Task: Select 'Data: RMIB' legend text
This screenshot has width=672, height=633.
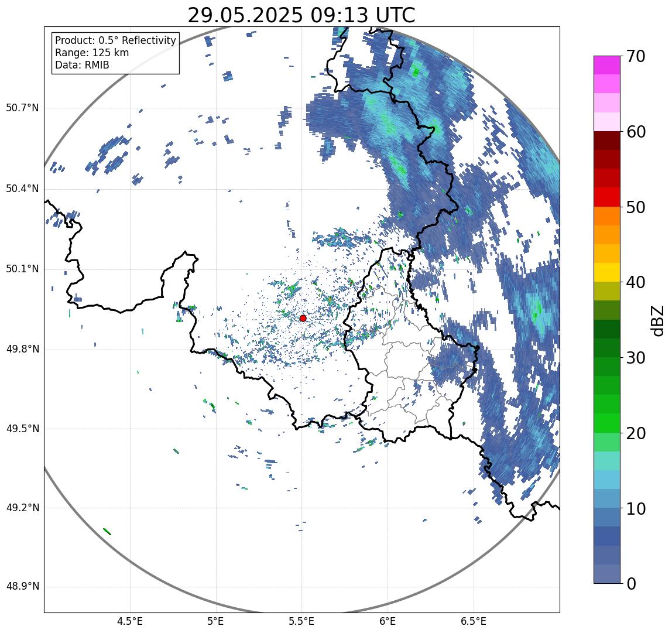Action: (x=83, y=65)
